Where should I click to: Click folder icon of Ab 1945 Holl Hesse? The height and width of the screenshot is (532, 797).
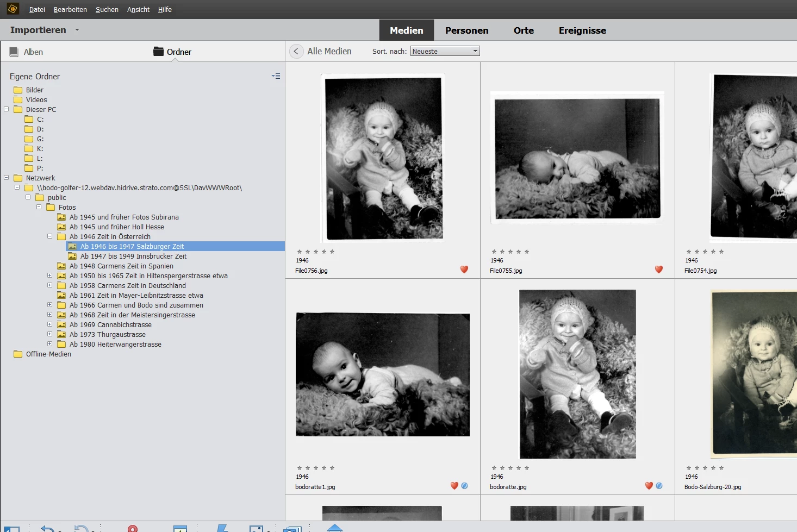(x=61, y=227)
